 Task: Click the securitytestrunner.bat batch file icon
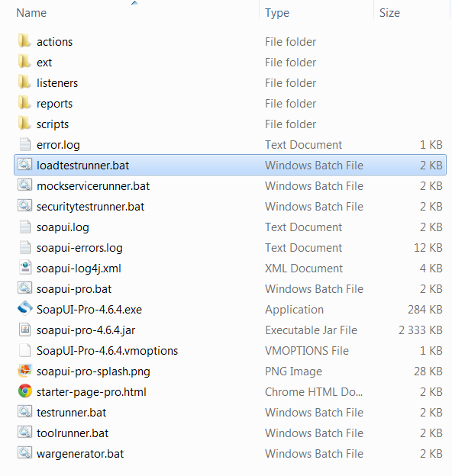[x=25, y=206]
